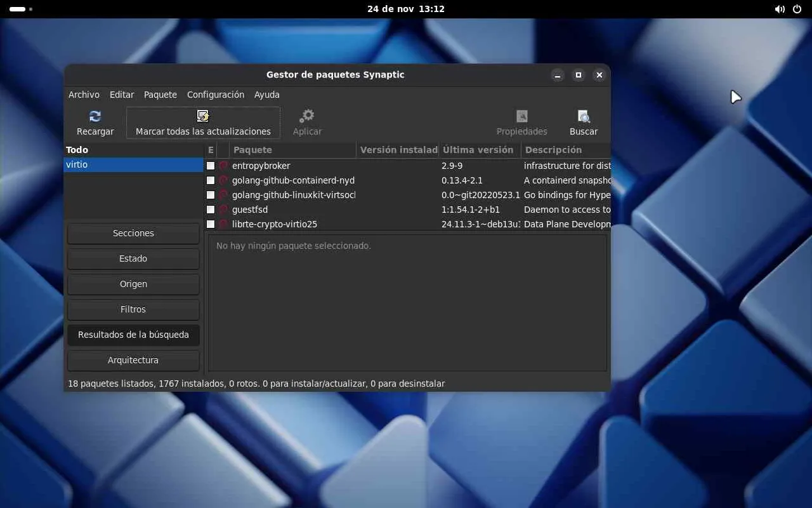Viewport: 812px width, 508px height.
Task: Select the librte-crypto-virtio25 package name
Action: [275, 224]
